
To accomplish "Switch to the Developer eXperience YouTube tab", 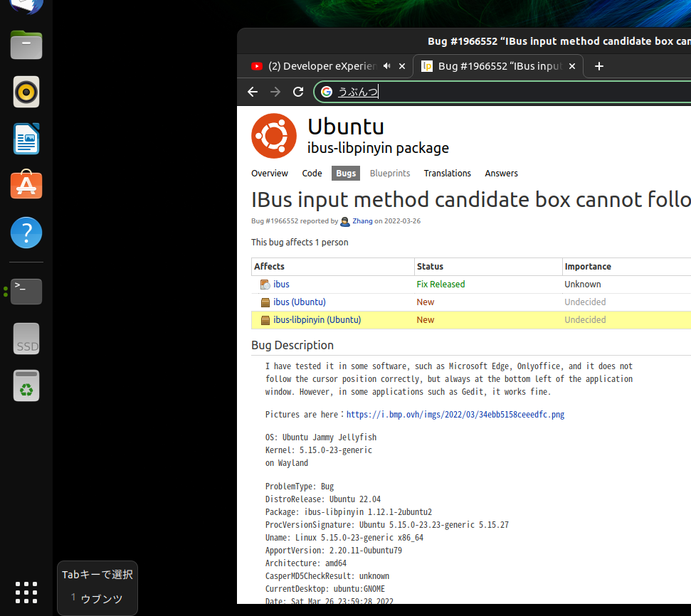I will [x=320, y=66].
